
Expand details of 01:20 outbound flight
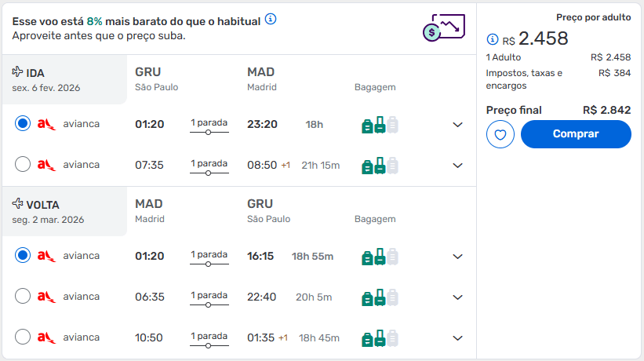(457, 125)
